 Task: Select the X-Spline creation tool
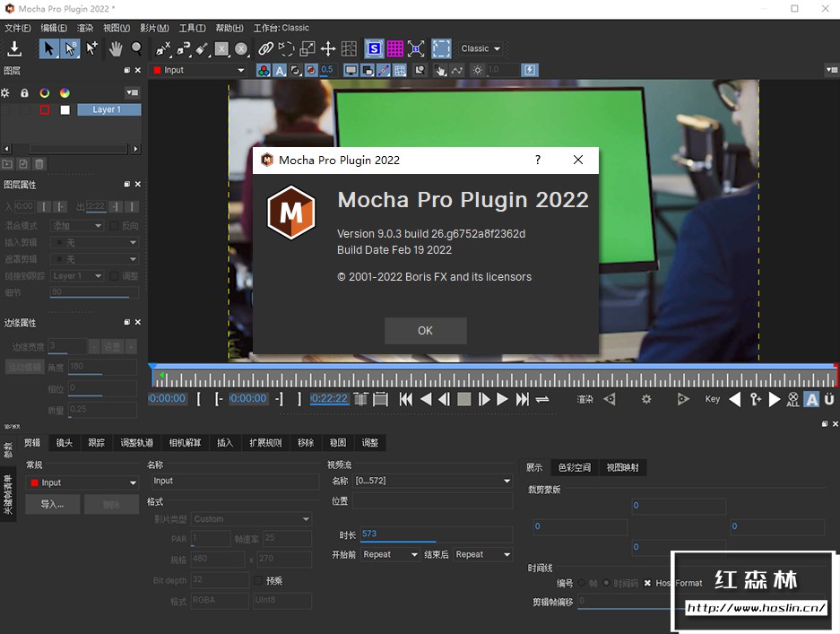tap(163, 48)
